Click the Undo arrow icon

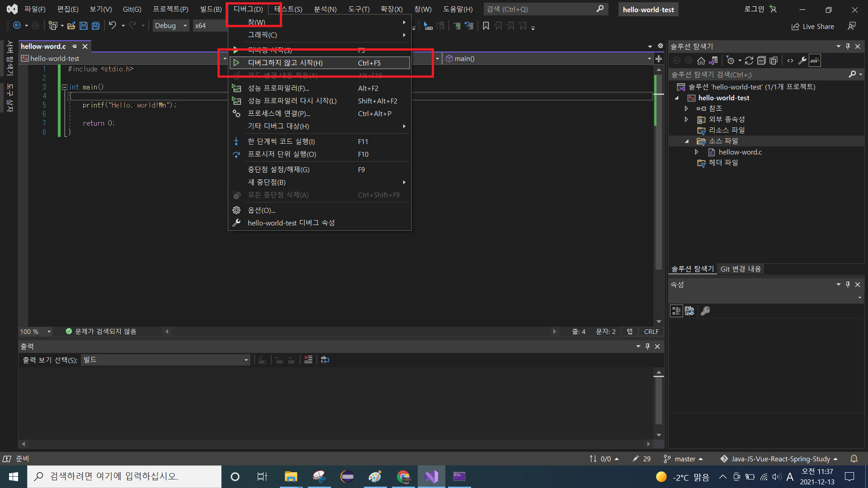pyautogui.click(x=112, y=26)
